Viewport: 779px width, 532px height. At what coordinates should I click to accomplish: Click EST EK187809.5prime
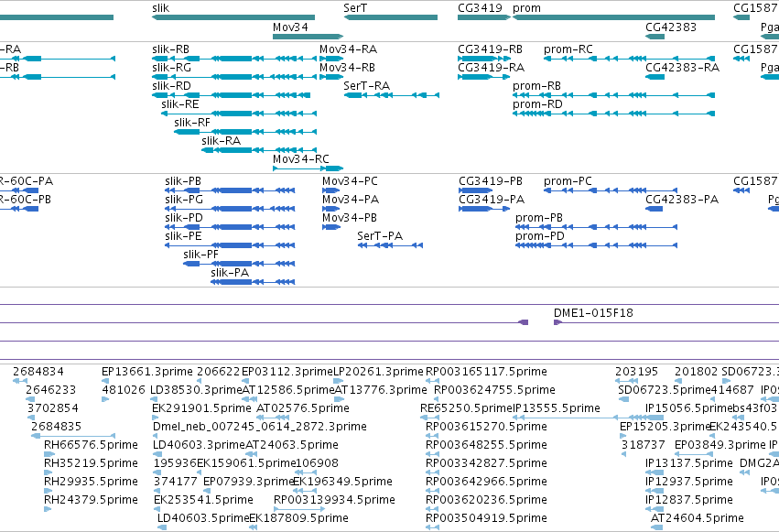pos(298,518)
